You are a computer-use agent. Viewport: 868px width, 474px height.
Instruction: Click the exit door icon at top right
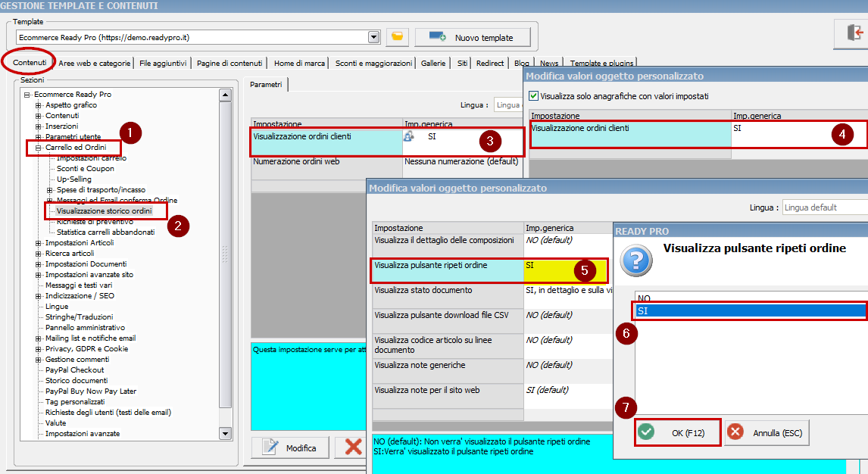(856, 32)
